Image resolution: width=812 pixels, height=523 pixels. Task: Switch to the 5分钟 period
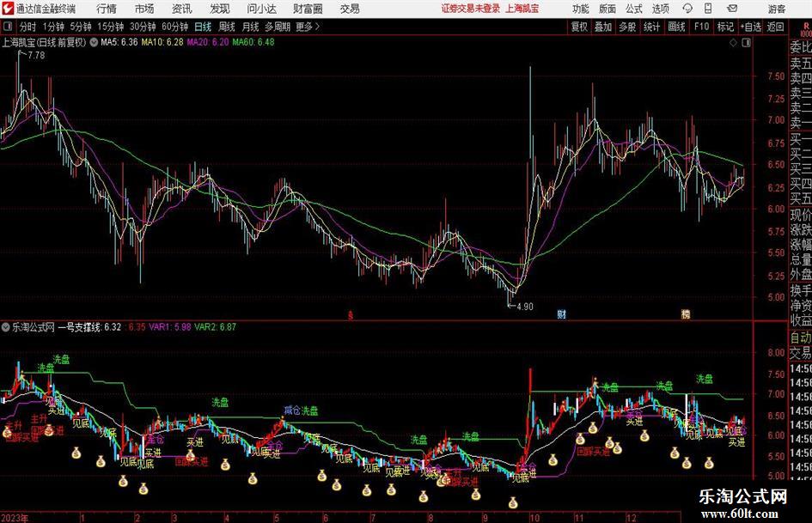pyautogui.click(x=81, y=27)
